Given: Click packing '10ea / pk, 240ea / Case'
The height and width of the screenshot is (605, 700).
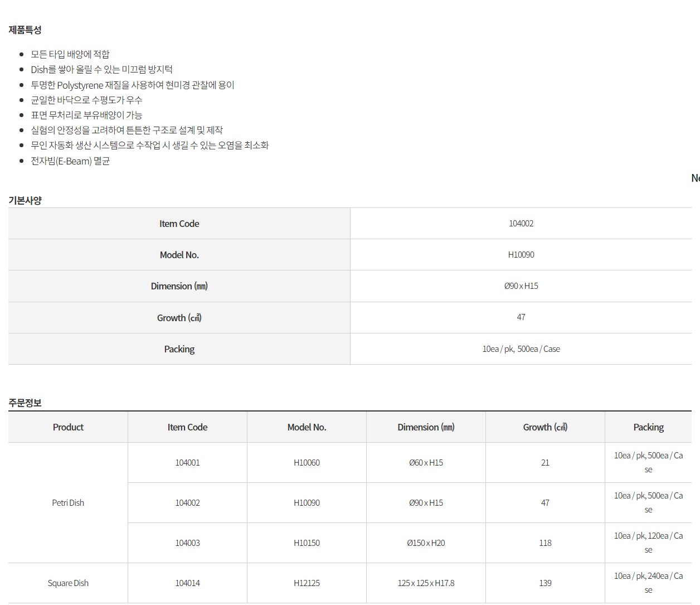Looking at the screenshot, I should [x=648, y=583].
